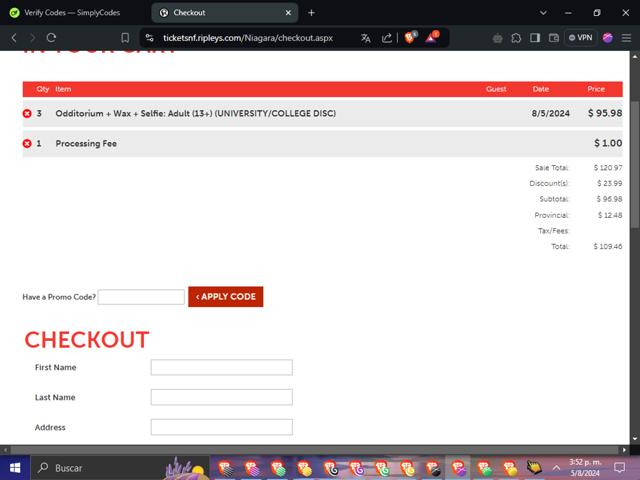Click the VPN button

point(580,38)
